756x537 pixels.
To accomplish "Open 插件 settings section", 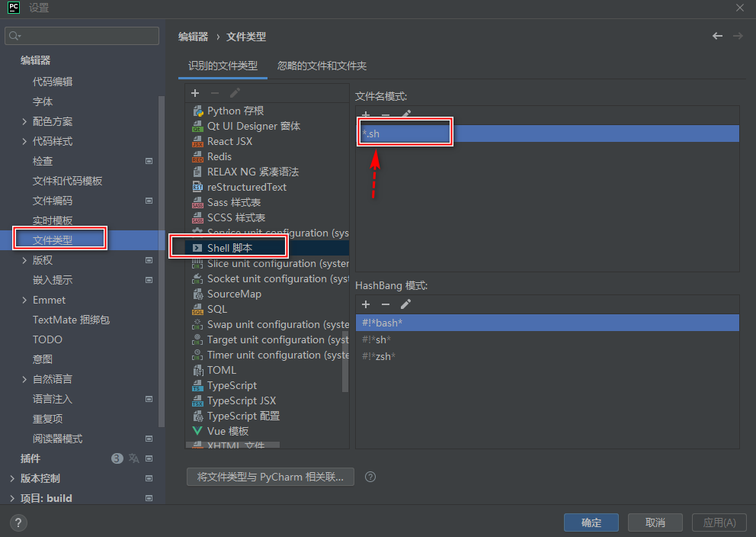I will [30, 459].
